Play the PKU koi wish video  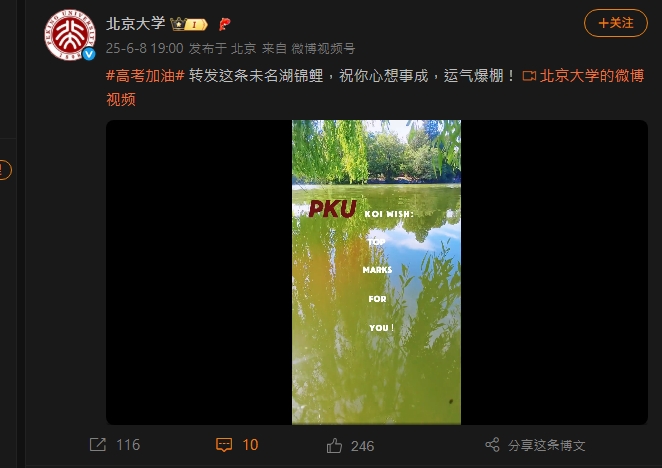pyautogui.click(x=377, y=272)
